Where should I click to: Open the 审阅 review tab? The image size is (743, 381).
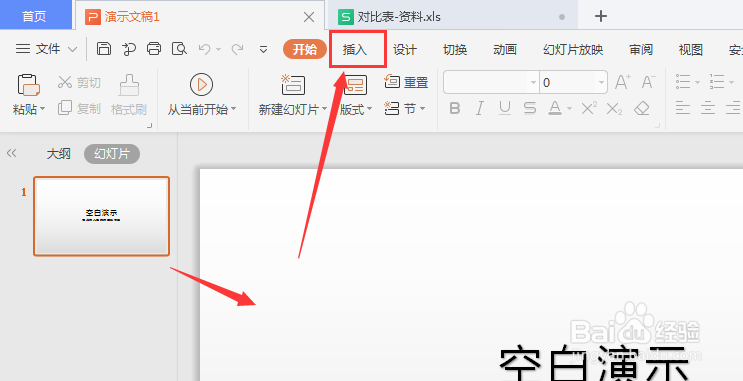click(641, 49)
